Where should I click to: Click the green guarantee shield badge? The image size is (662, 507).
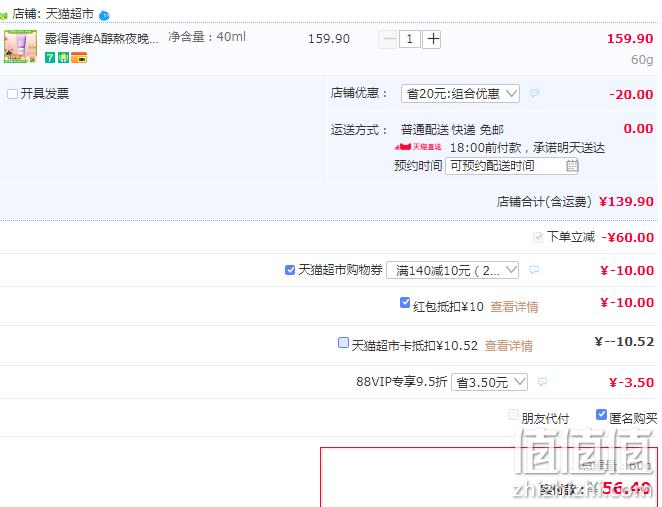[63, 57]
